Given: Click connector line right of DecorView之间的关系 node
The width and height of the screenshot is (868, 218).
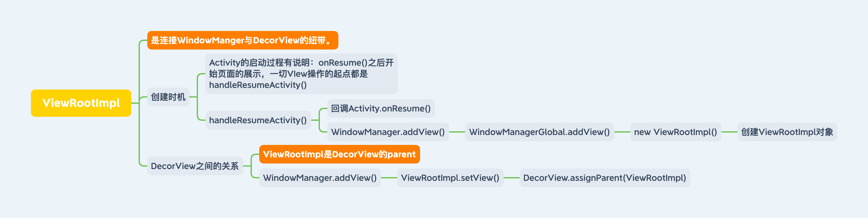Looking at the screenshot, I should pos(247,166).
